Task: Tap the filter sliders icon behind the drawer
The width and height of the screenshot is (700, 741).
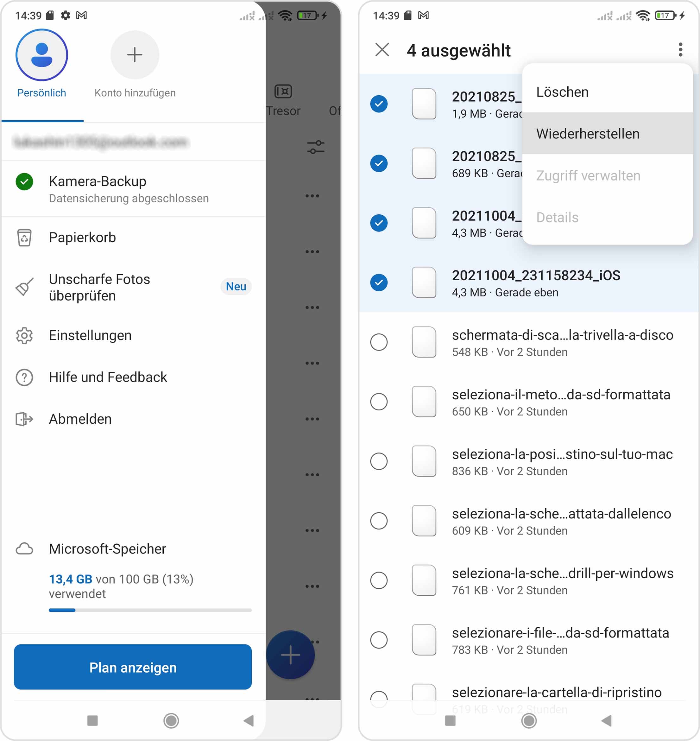Action: click(316, 147)
